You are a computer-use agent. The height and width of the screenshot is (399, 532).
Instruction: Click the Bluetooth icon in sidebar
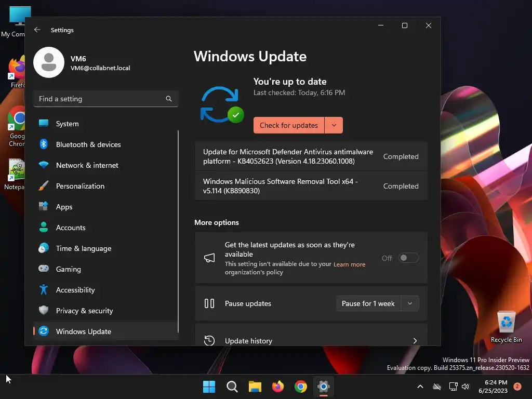click(44, 144)
